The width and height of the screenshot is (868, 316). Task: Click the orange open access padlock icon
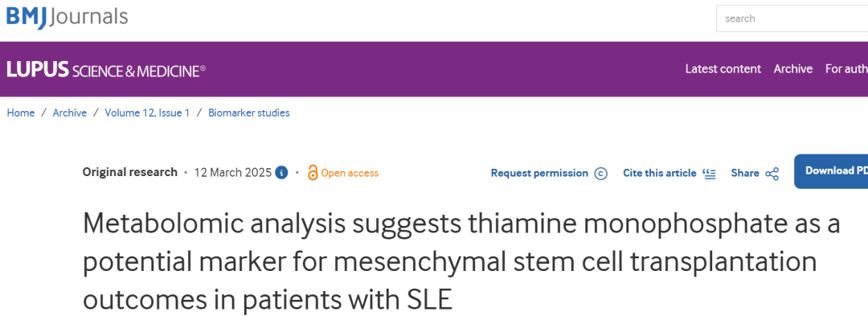313,173
